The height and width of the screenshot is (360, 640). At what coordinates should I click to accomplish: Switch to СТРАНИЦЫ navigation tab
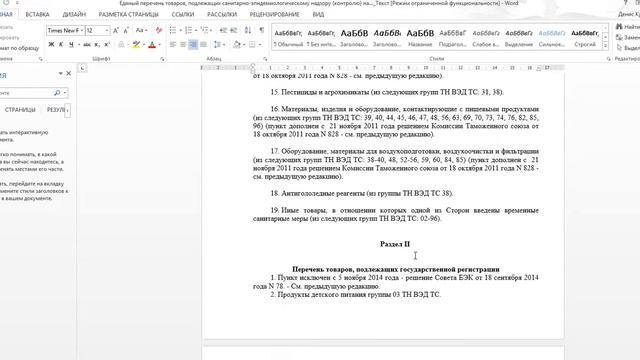[20, 110]
